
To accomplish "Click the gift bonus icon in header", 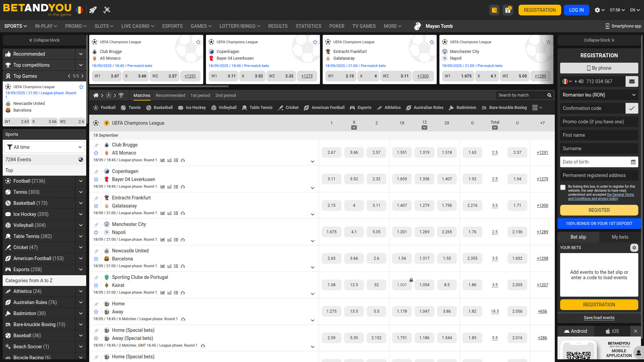I will pyautogui.click(x=508, y=10).
